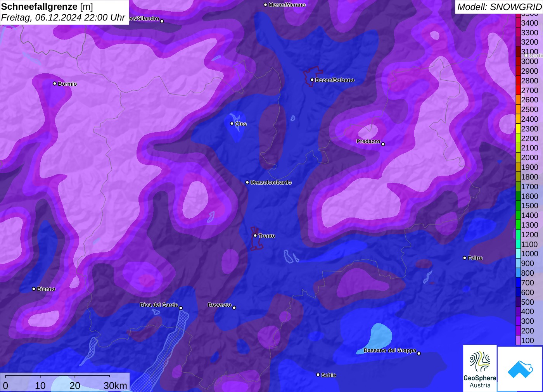Viewport: 543px width, 392px height.
Task: Click the '500' legend value
Action: [527, 302]
